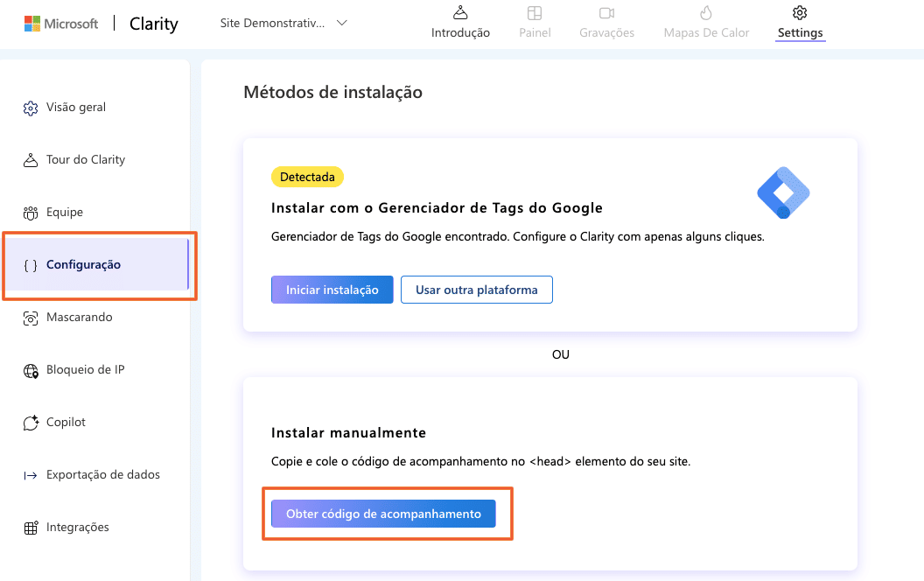Viewport: 924px width, 581px height.
Task: Click Obter código de acompanhamento button
Action: pyautogui.click(x=383, y=514)
